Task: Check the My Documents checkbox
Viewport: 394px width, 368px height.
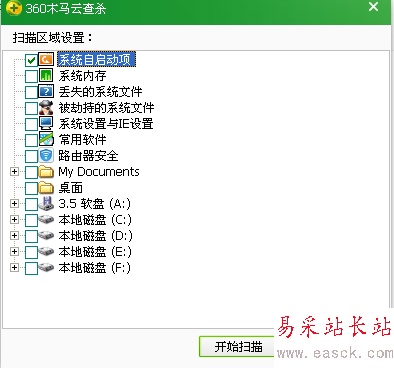Action: (31, 172)
